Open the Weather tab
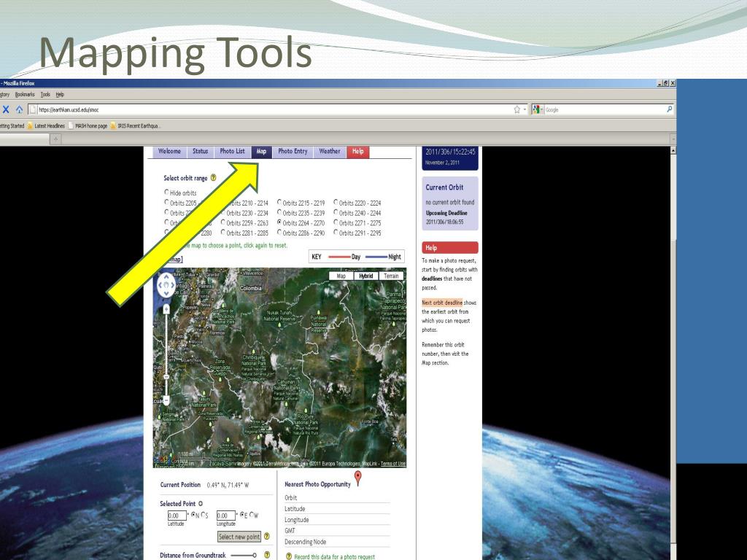Viewport: 747px width, 560px height. click(x=330, y=152)
